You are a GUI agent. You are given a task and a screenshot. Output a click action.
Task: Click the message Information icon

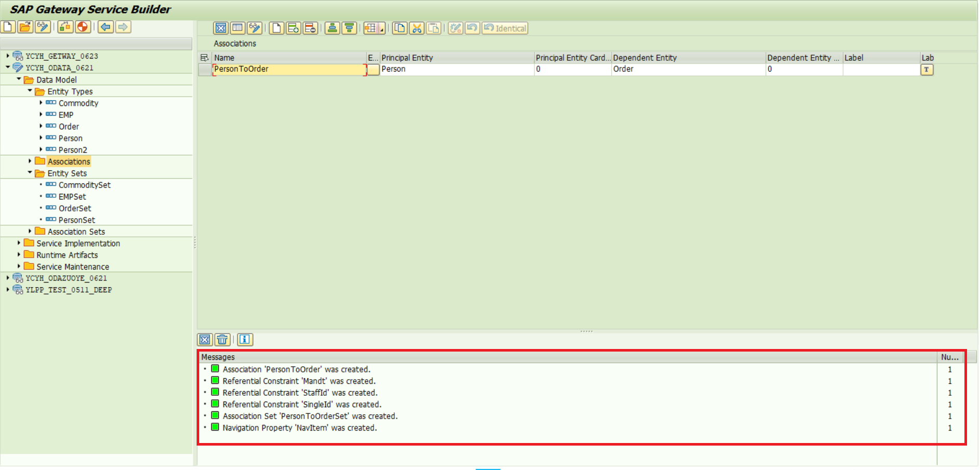coord(245,340)
